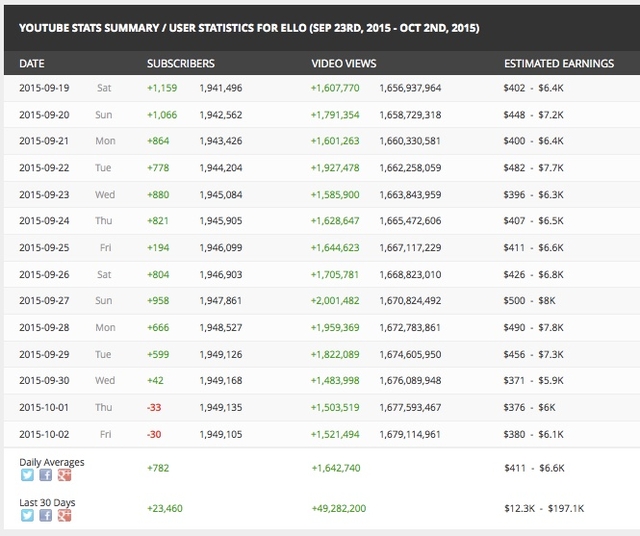The image size is (640, 536).
Task: Click 30-day subscribers +23,460
Action: [x=165, y=508]
